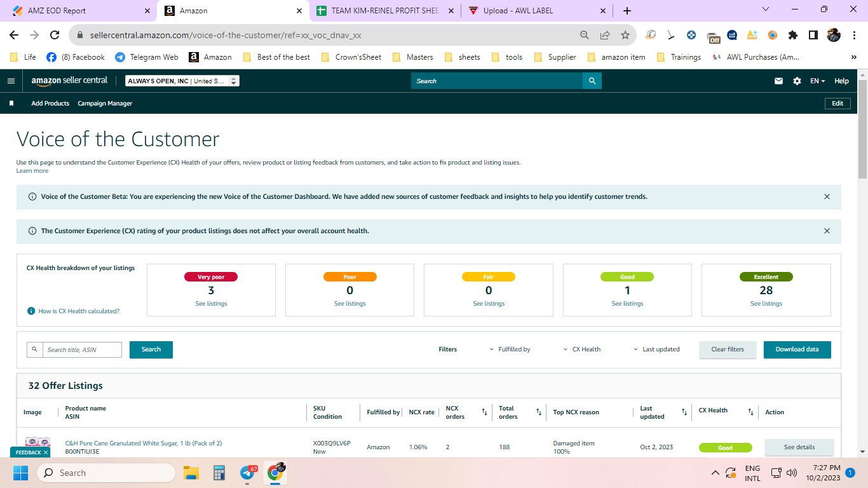The height and width of the screenshot is (488, 868).
Task: Sort the table by CX Health
Action: (750, 412)
